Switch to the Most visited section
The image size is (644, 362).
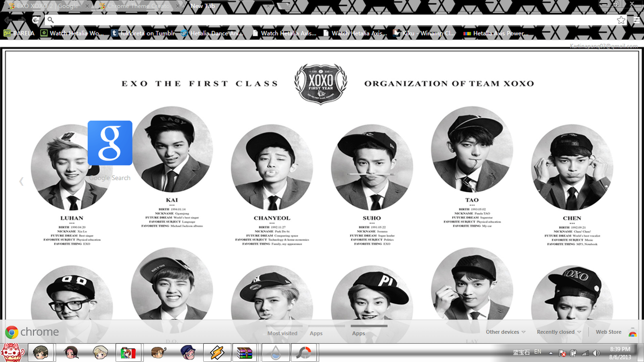[282, 333]
